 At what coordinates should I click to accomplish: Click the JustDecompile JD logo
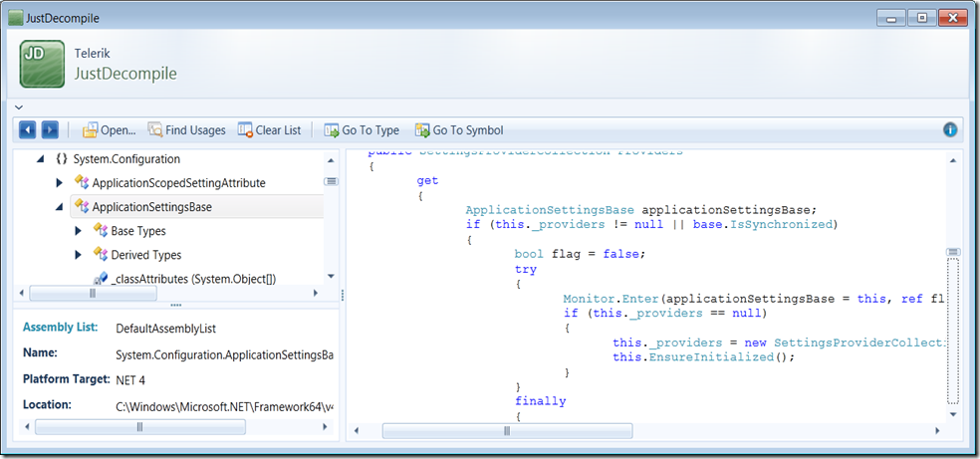pyautogui.click(x=42, y=65)
